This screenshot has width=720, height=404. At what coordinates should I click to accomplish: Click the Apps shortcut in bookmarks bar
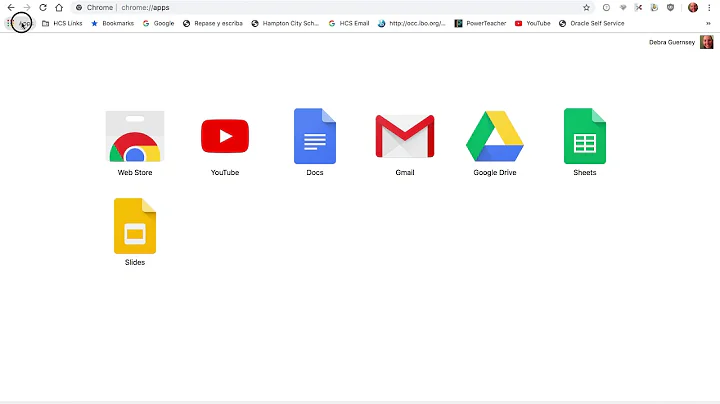coord(20,23)
